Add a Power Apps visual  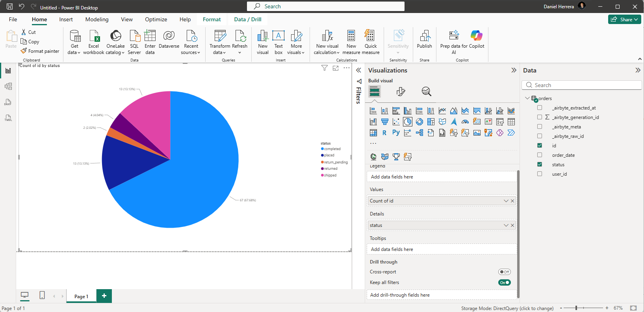pos(500,133)
